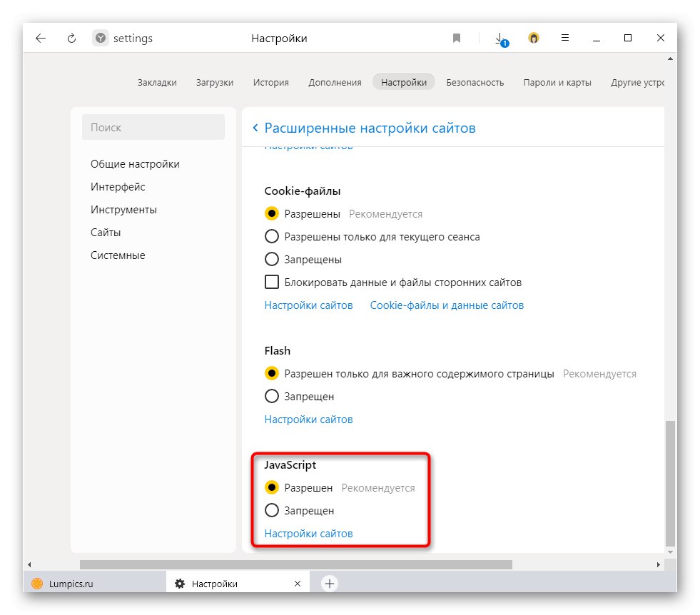Image resolution: width=700 pixels, height=615 pixels.
Task: Open Настройки сайтов link under JavaScript
Action: tap(308, 534)
